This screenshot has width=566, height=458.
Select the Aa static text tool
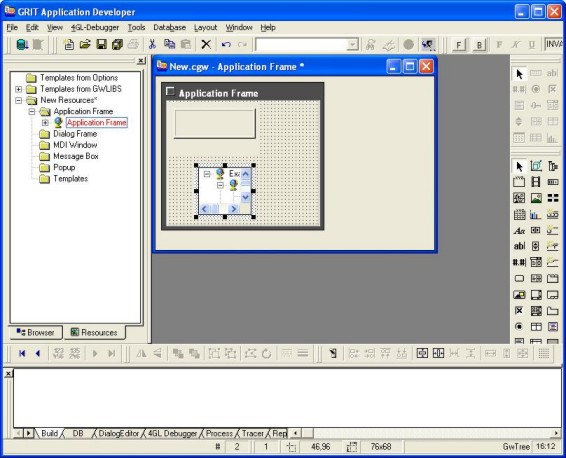coord(519,231)
